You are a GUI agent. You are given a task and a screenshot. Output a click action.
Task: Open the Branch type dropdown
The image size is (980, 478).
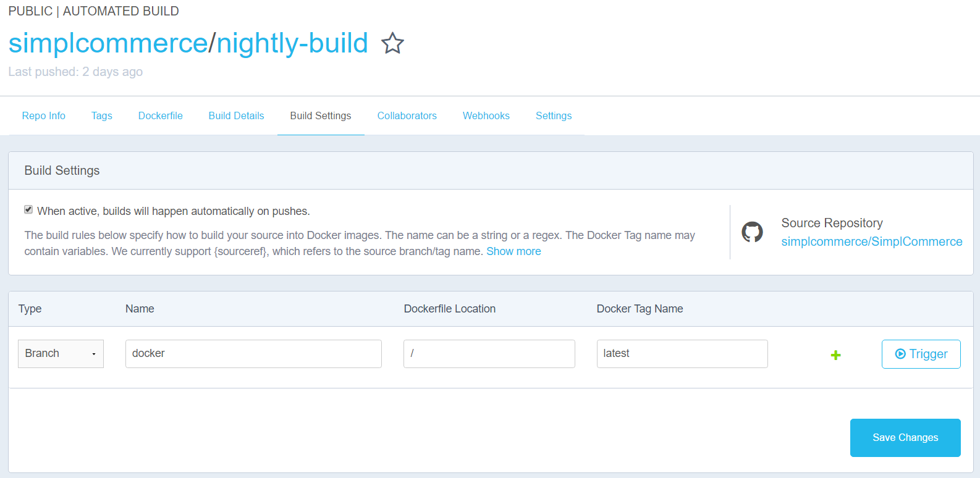point(61,354)
